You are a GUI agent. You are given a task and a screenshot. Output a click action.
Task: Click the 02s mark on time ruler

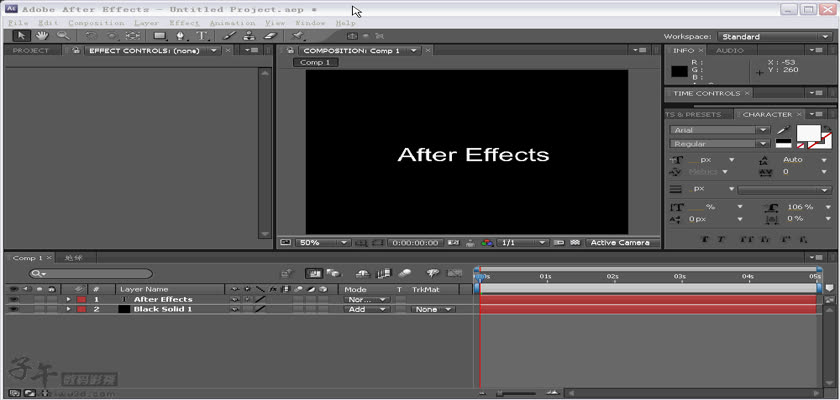(612, 276)
